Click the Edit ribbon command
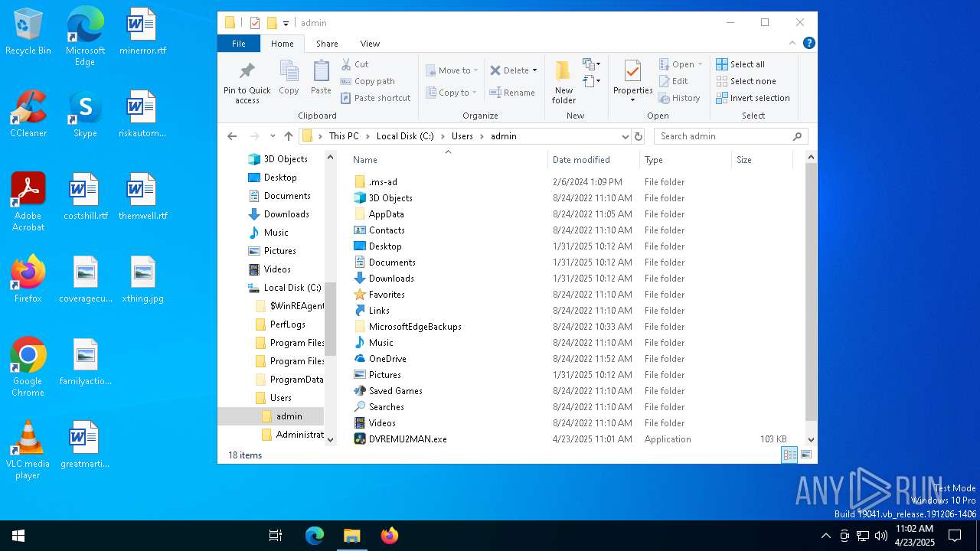The height and width of the screenshot is (551, 980). [x=673, y=81]
